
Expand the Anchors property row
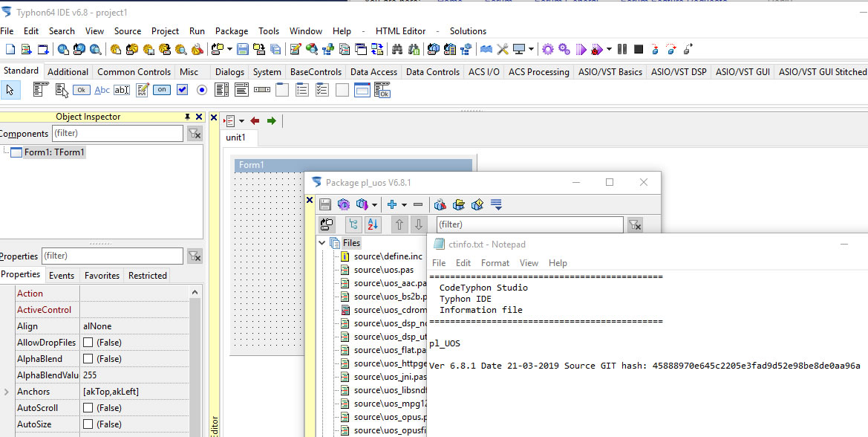click(x=7, y=392)
